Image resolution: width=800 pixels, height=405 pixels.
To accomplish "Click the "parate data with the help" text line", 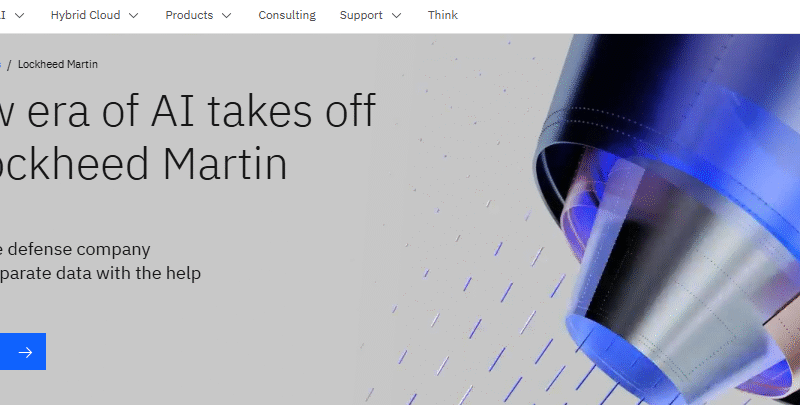I will tap(101, 273).
